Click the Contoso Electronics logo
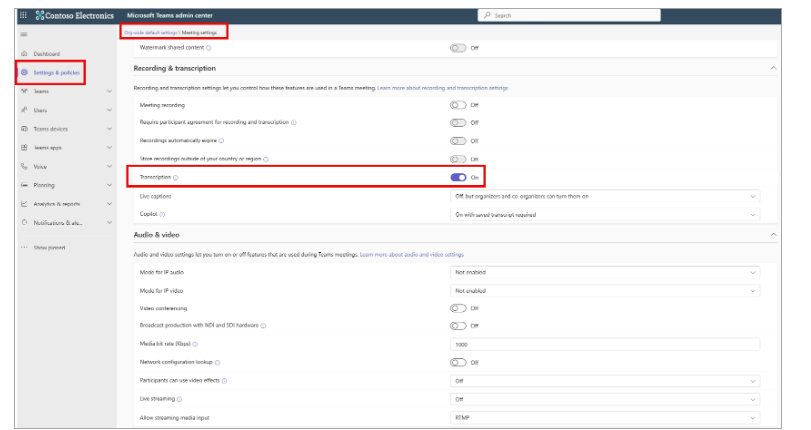This screenshot has width=811, height=430. (x=74, y=16)
